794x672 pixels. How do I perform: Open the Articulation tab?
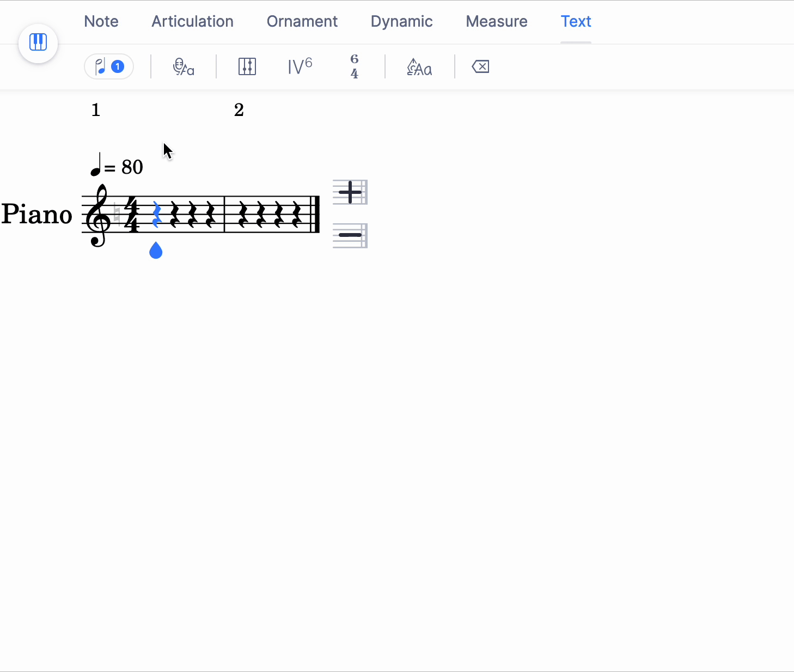192,22
